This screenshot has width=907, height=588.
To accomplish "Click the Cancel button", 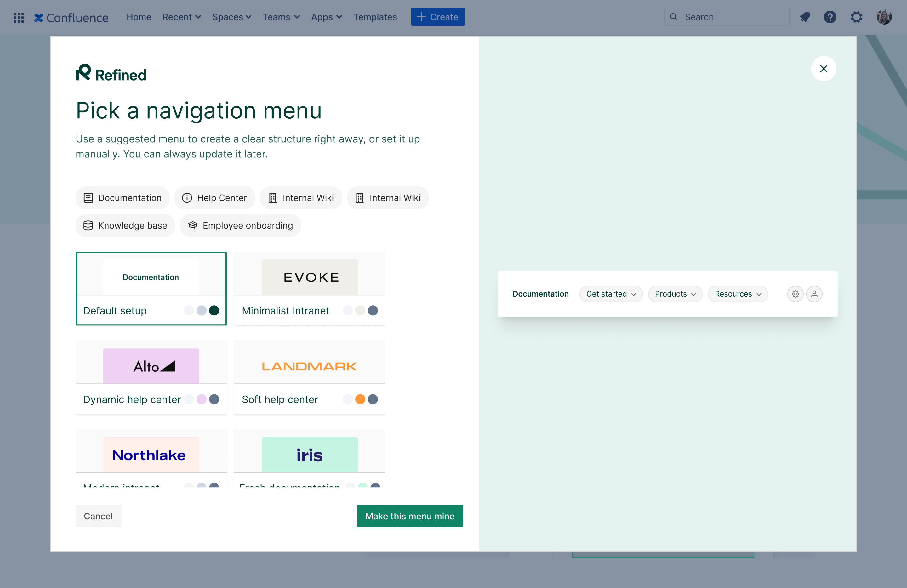I will click(x=98, y=516).
